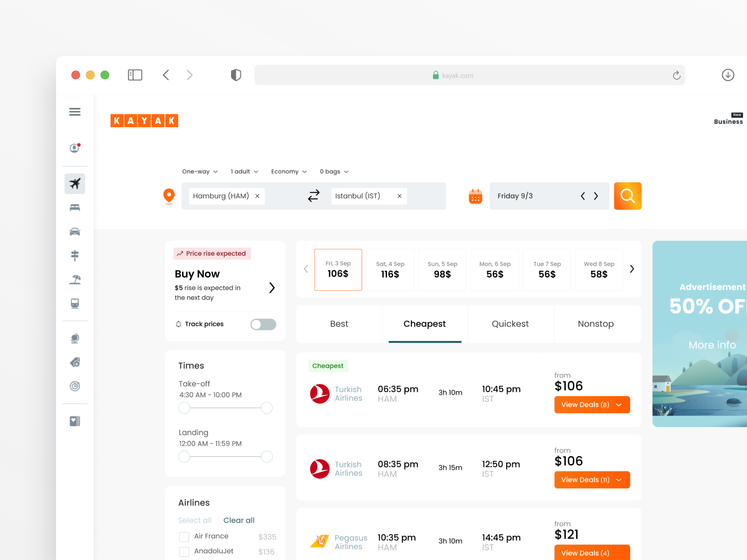Select Wed 8 Sep 58$ date
This screenshot has width=747, height=560.
pos(599,270)
